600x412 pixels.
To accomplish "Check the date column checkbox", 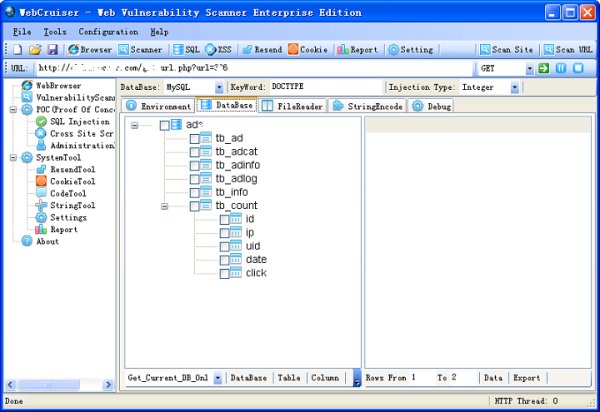I will (x=225, y=260).
